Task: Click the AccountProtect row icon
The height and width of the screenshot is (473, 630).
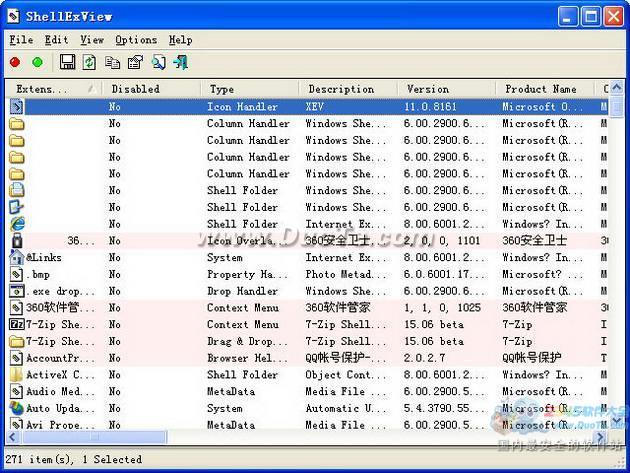Action: 17,358
